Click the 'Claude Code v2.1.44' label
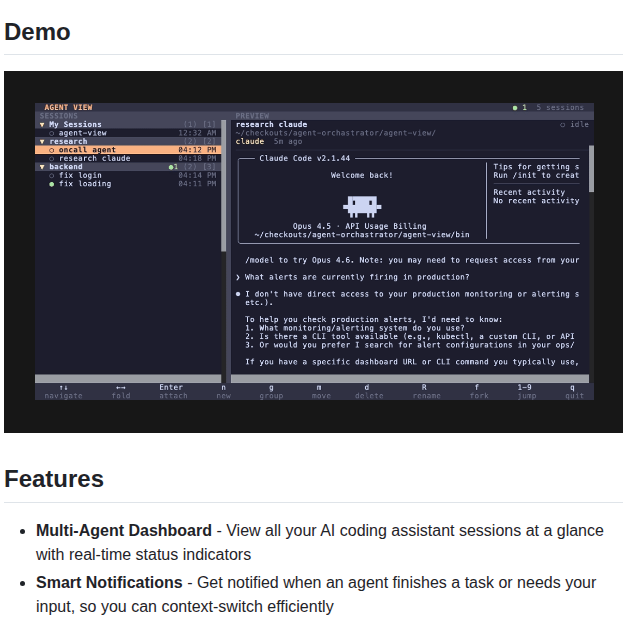 305,158
